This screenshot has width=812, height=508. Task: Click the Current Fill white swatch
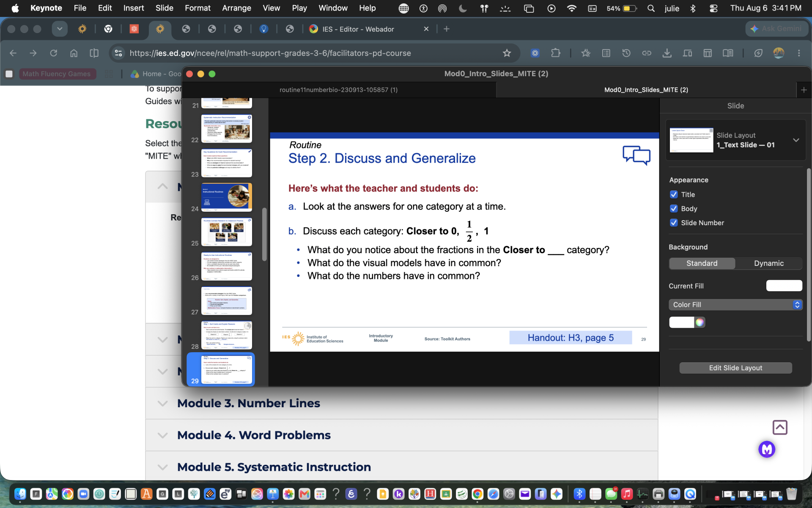point(784,286)
